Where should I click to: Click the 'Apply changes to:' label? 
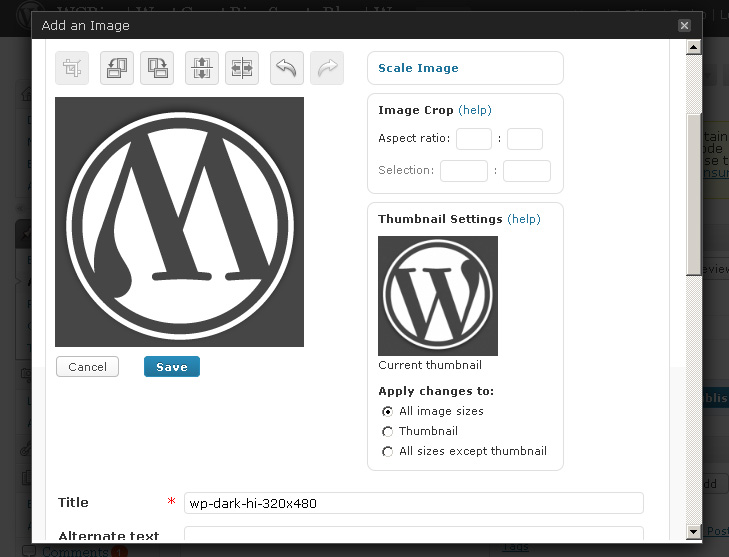(436, 391)
